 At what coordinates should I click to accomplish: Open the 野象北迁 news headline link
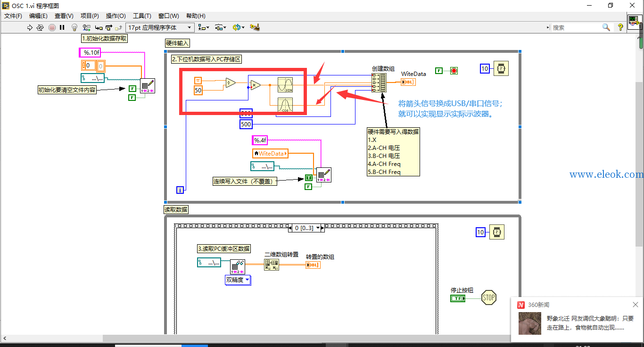click(590, 323)
